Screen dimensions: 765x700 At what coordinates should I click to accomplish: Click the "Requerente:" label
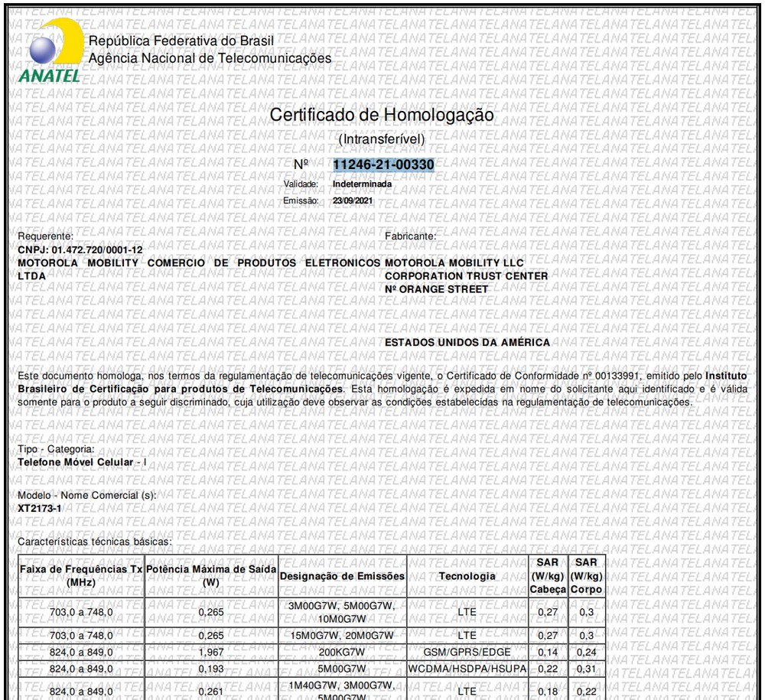(x=45, y=236)
